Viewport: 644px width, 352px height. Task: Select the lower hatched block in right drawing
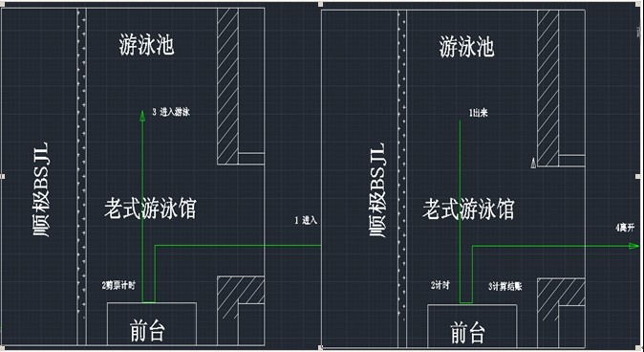561,293
